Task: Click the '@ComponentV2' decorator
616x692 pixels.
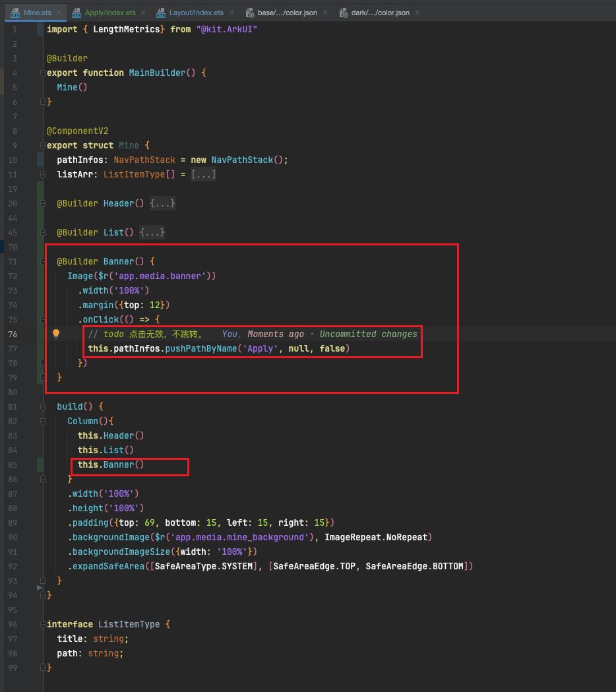Action: pos(78,131)
